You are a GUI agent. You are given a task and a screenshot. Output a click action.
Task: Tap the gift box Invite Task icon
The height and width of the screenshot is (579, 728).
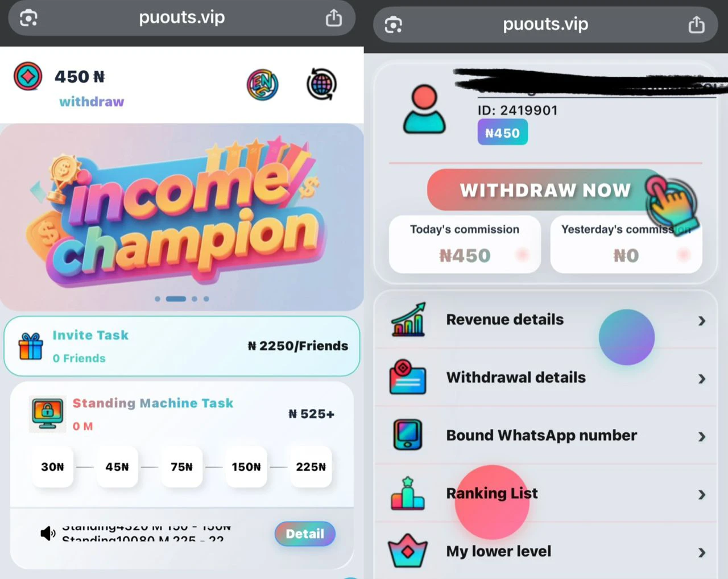(31, 346)
